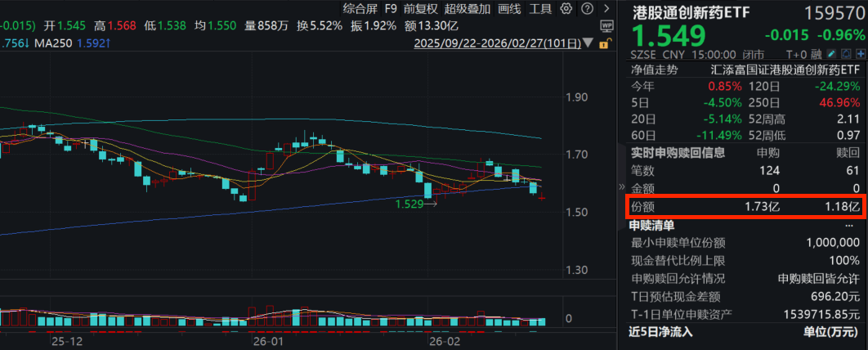Open the 综合屏 view
868x350 pixels.
point(359,10)
